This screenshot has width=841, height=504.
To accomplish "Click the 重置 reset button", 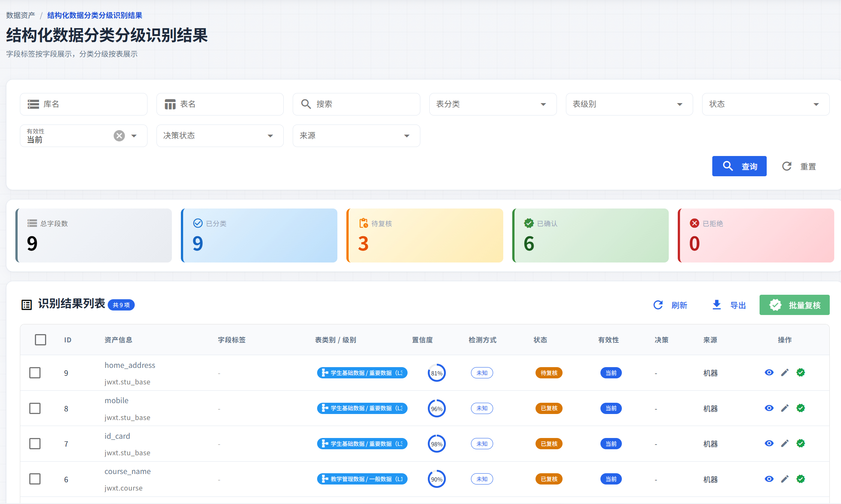I will point(799,166).
